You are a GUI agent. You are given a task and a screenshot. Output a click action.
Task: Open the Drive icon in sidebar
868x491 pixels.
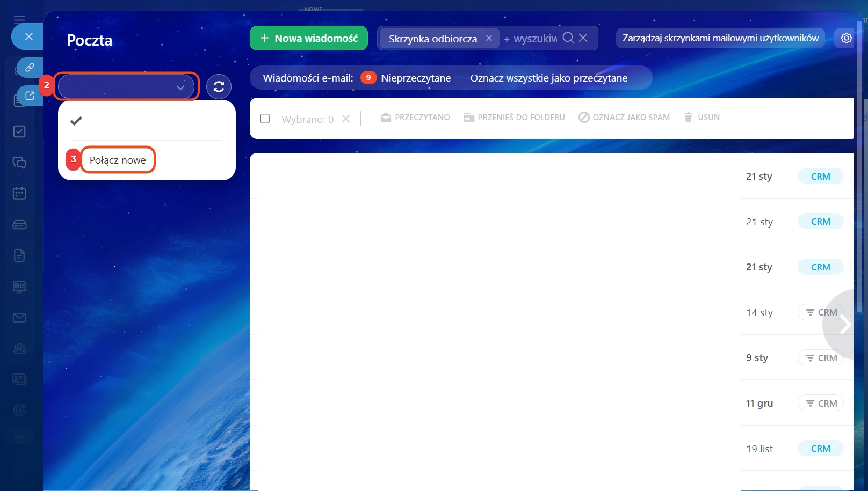[x=19, y=224]
